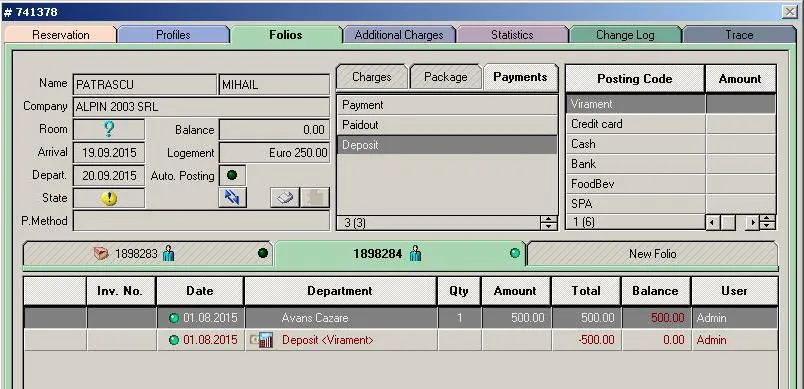
Task: Click the Balance column header
Action: (655, 291)
